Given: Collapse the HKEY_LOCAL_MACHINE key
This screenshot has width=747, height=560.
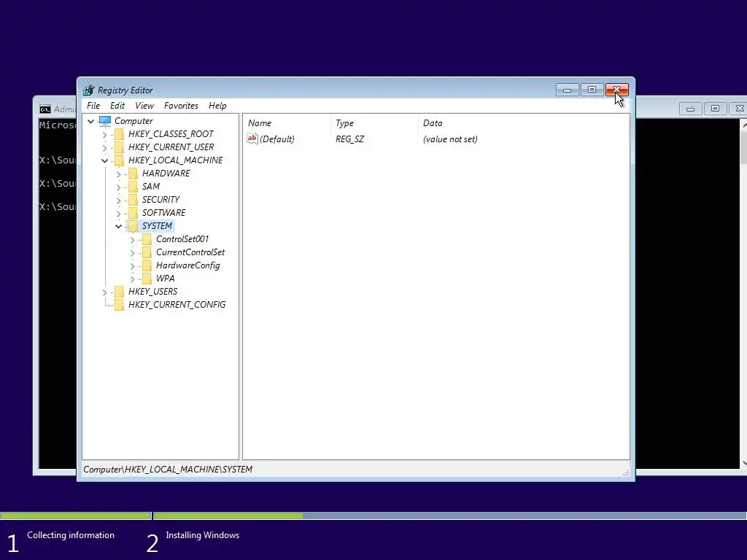Looking at the screenshot, I should tap(104, 161).
